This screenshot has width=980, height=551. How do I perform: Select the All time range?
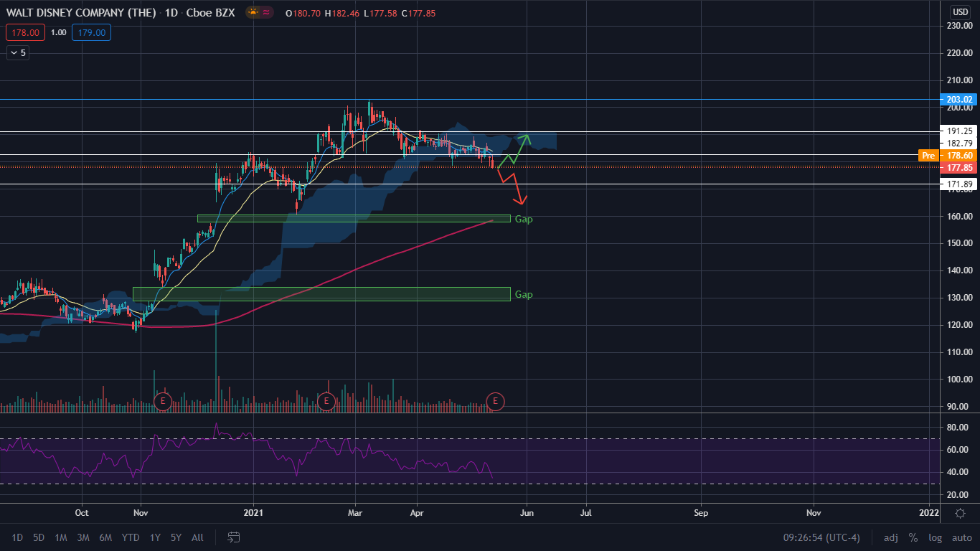coord(198,537)
